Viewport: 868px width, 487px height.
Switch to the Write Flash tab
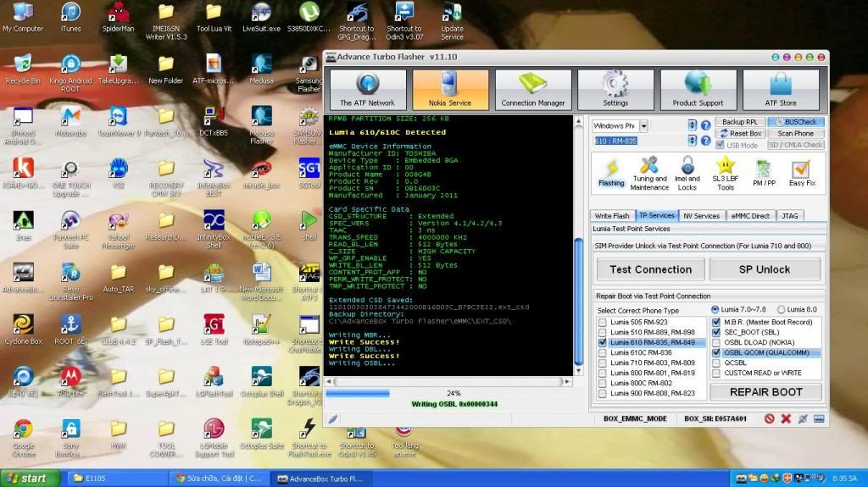pyautogui.click(x=612, y=216)
